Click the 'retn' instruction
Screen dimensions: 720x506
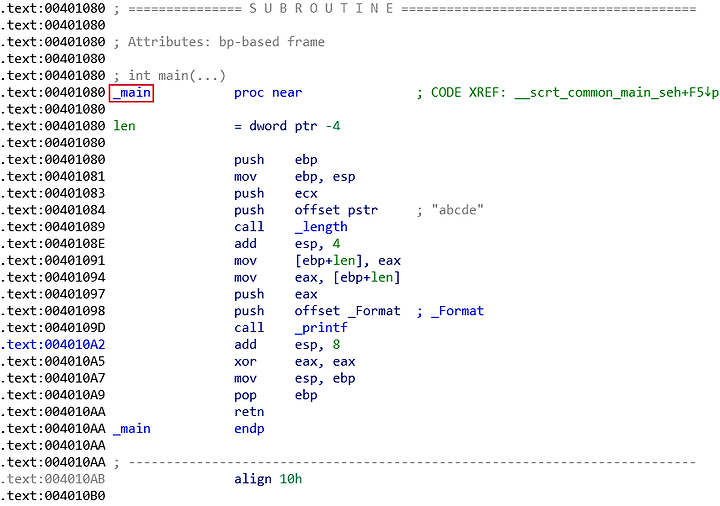click(x=249, y=412)
